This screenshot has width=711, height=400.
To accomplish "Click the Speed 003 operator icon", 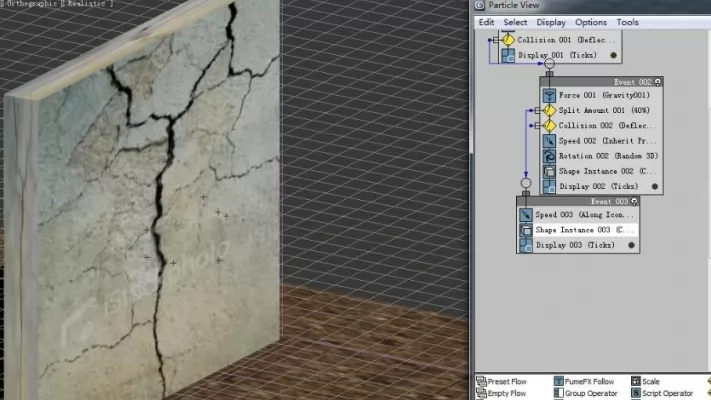I will tap(525, 215).
